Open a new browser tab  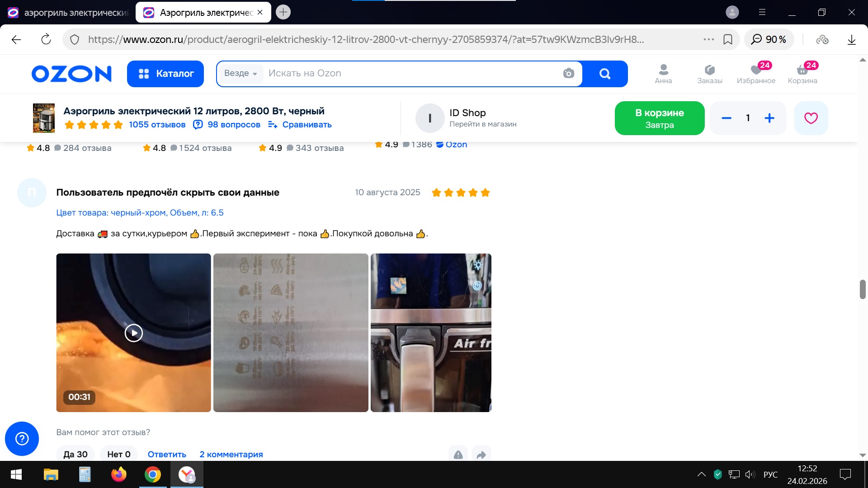pyautogui.click(x=283, y=12)
